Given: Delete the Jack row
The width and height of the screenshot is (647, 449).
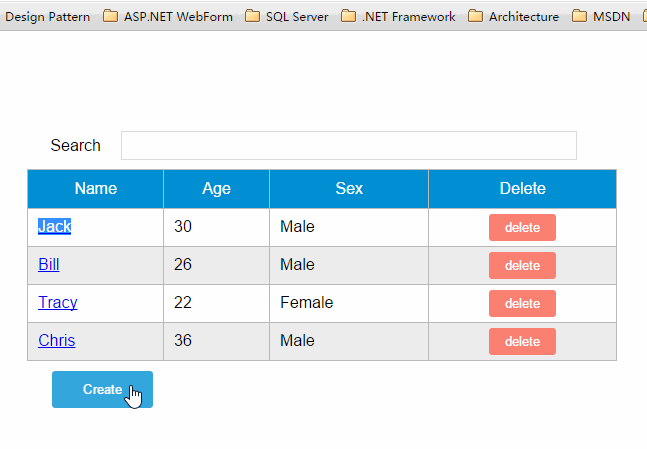Looking at the screenshot, I should tap(522, 227).
